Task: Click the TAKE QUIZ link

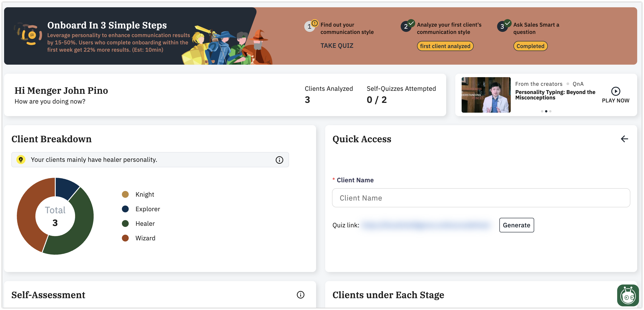Action: [x=337, y=46]
